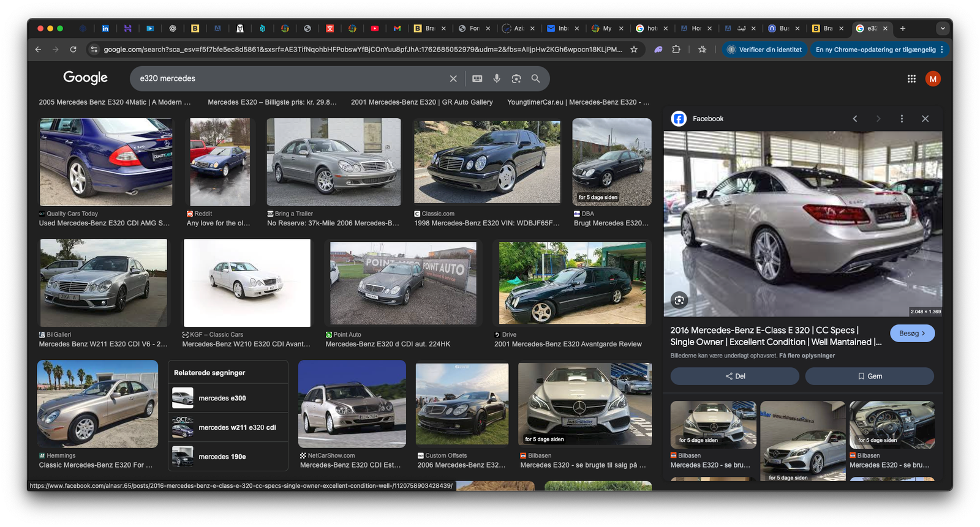This screenshot has height=527, width=980.
Task: Select related search 'mercedes 190e'
Action: 228,457
